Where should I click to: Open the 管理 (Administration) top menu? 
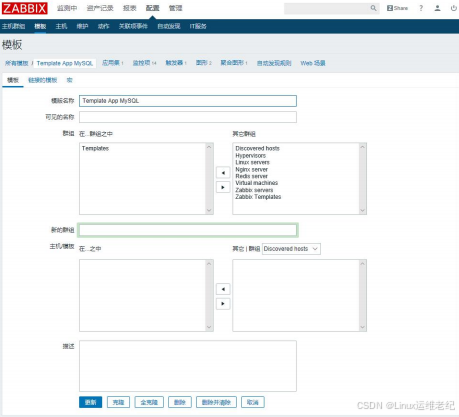(176, 8)
